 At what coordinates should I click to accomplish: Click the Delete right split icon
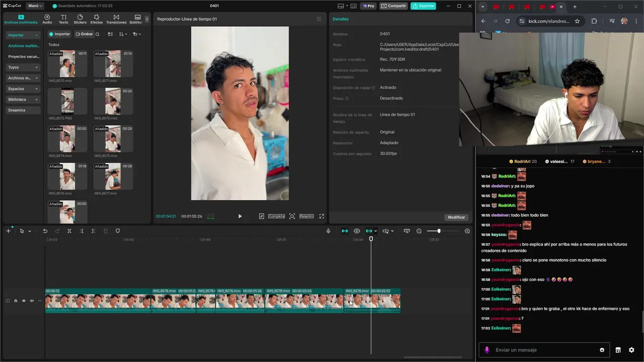click(94, 231)
